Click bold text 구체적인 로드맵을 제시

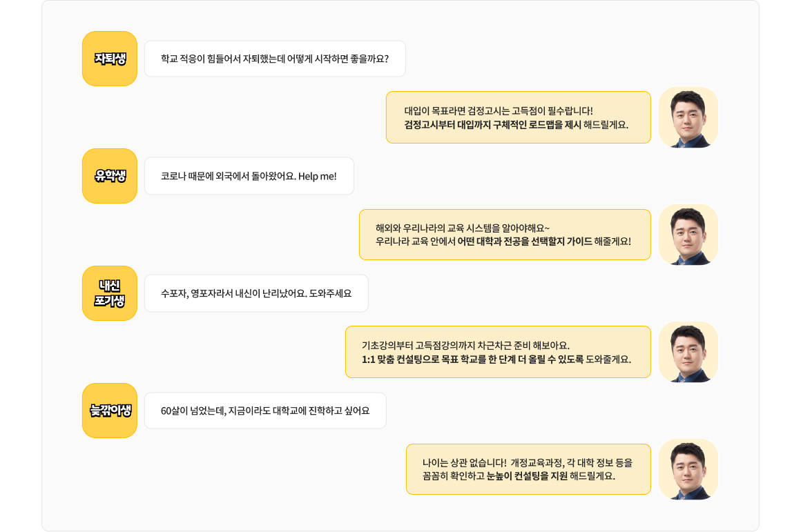click(x=537, y=125)
